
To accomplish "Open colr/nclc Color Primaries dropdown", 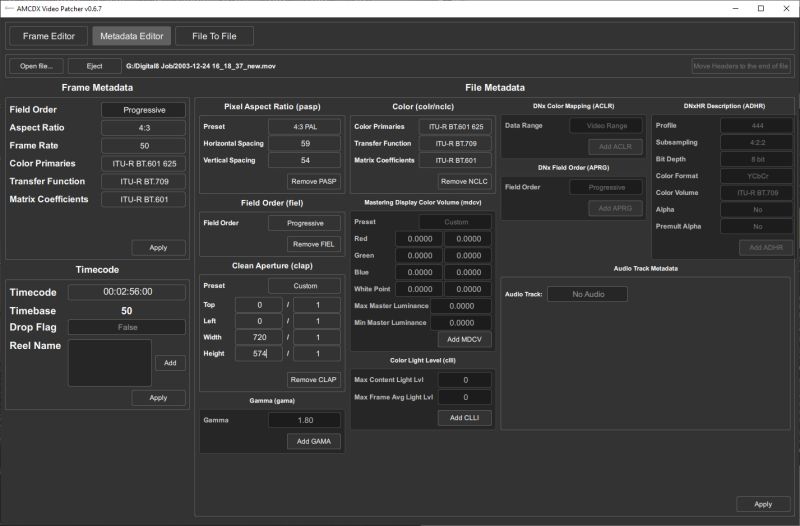I will click(456, 127).
